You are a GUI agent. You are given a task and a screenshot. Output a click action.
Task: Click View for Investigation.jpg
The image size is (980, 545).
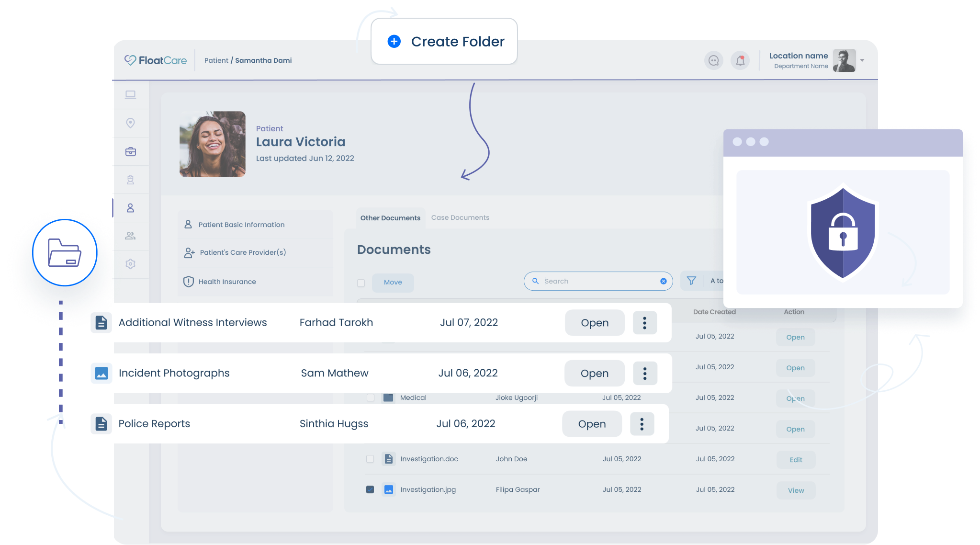796,490
